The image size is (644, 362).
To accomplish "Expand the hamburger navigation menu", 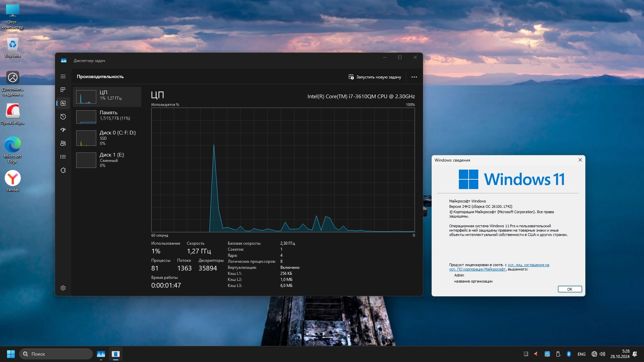I will (63, 76).
